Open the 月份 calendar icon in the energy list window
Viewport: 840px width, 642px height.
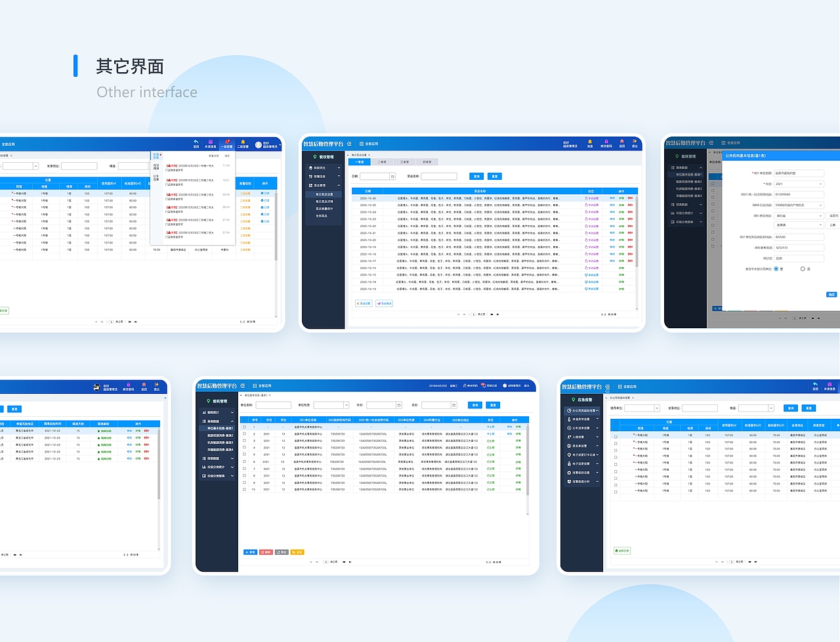coord(454,405)
